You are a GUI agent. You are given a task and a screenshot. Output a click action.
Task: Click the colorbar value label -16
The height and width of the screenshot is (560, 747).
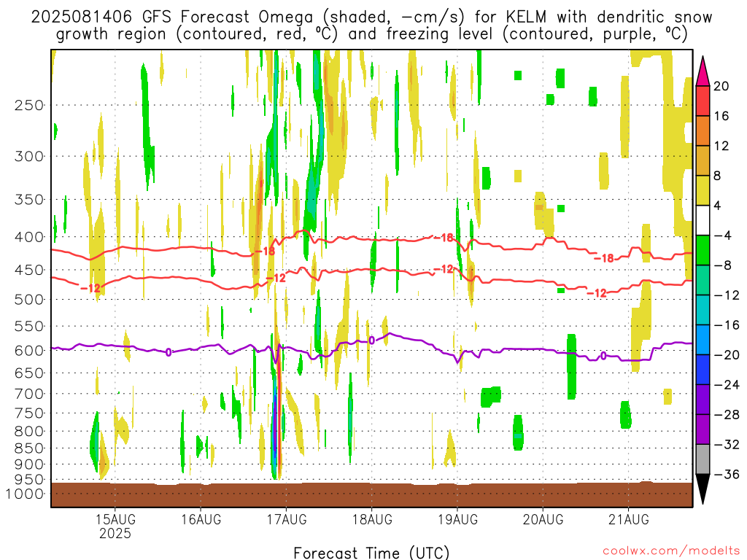click(x=727, y=325)
